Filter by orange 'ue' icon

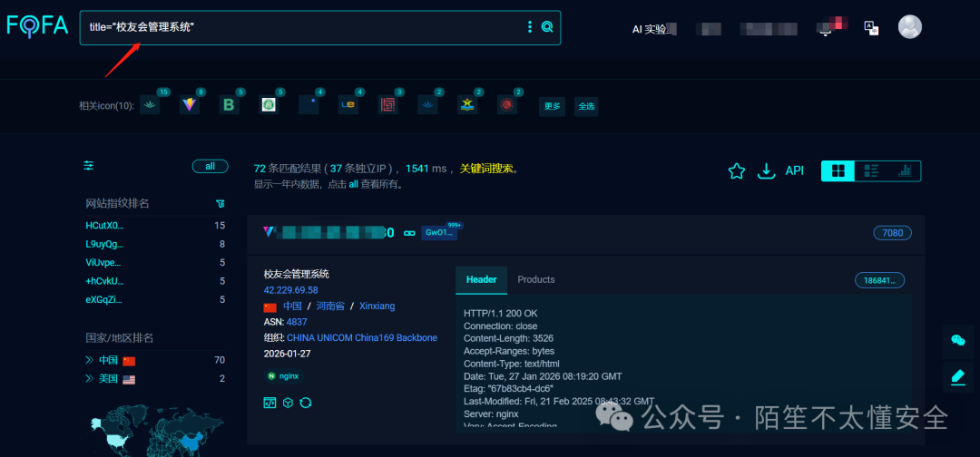[x=348, y=105]
